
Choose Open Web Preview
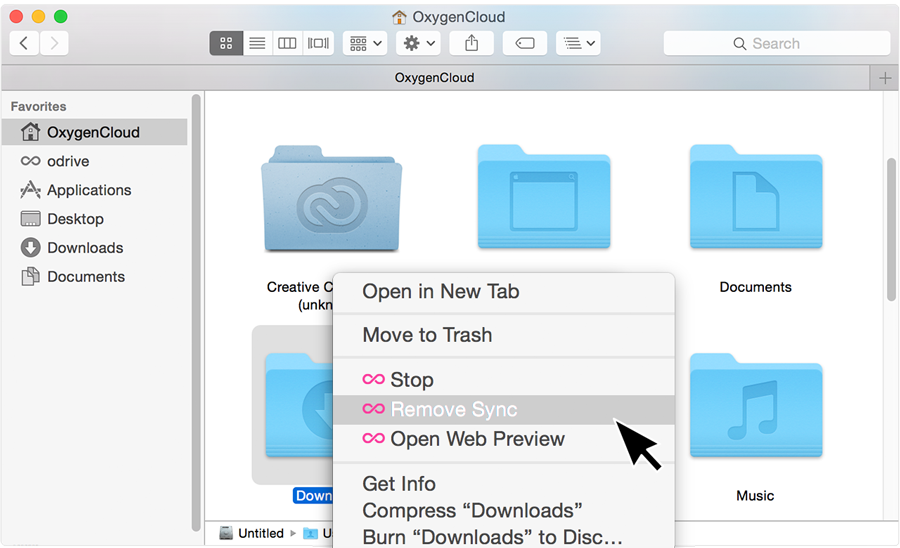coord(503,439)
